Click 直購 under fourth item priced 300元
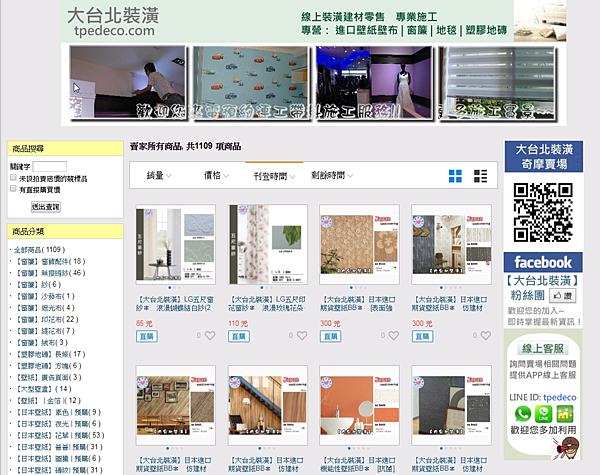Viewport: 600px width, 475px height. click(422, 336)
